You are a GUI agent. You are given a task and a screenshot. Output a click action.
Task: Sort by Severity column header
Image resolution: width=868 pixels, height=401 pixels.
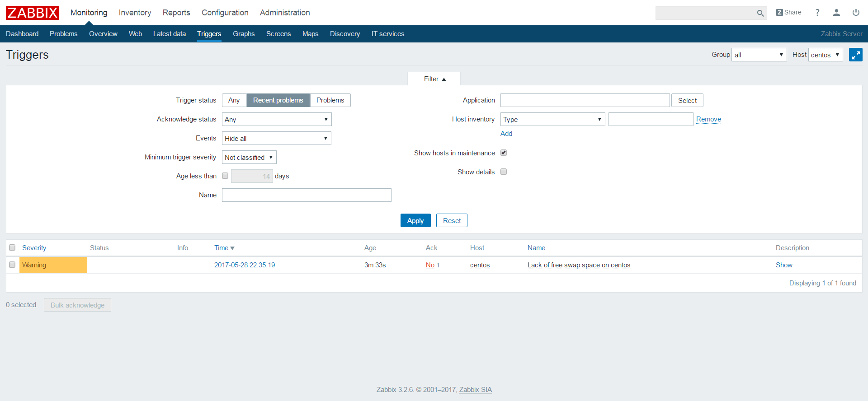click(34, 248)
